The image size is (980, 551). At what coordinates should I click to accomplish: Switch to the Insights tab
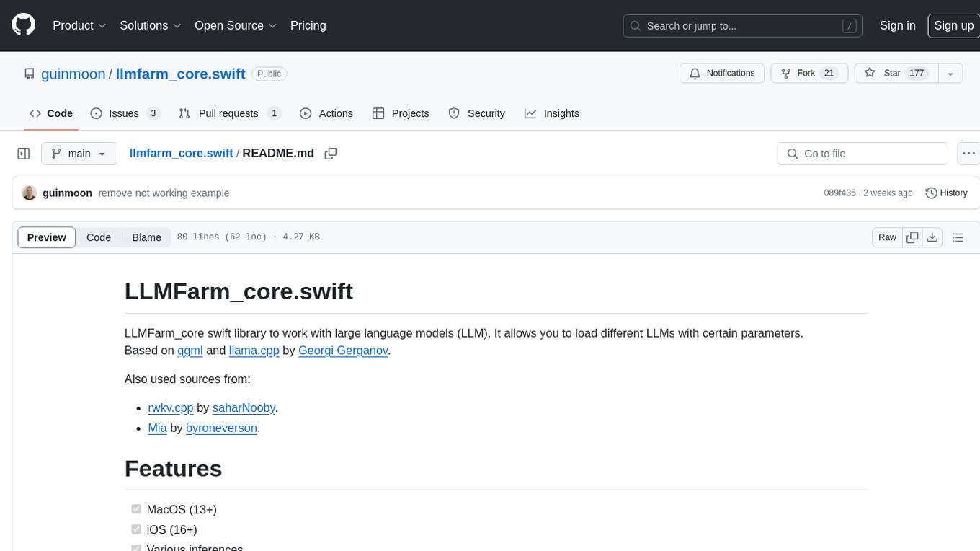tap(552, 113)
